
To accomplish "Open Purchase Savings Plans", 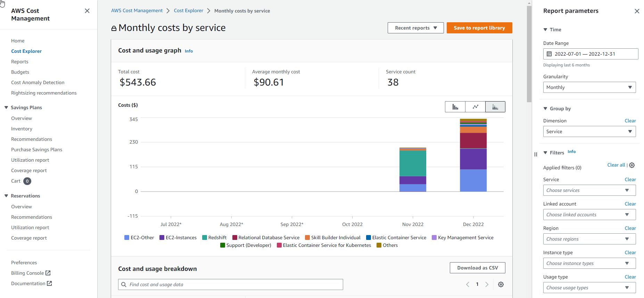I will pos(36,150).
